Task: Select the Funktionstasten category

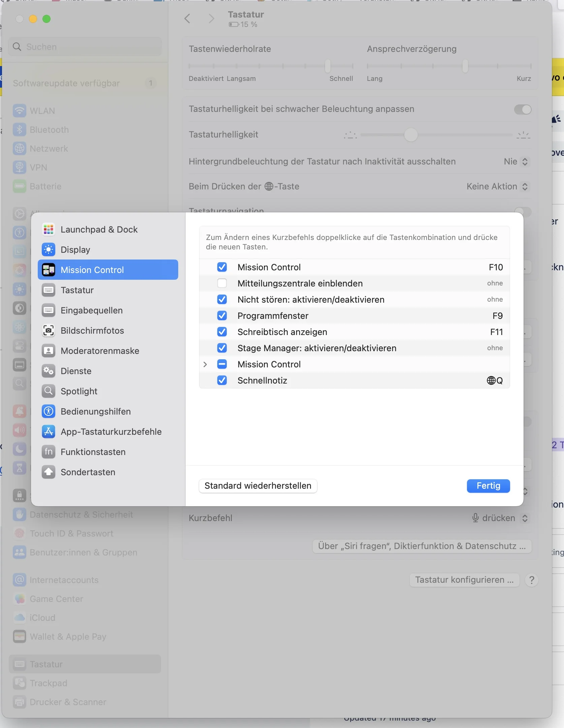Action: point(108,452)
